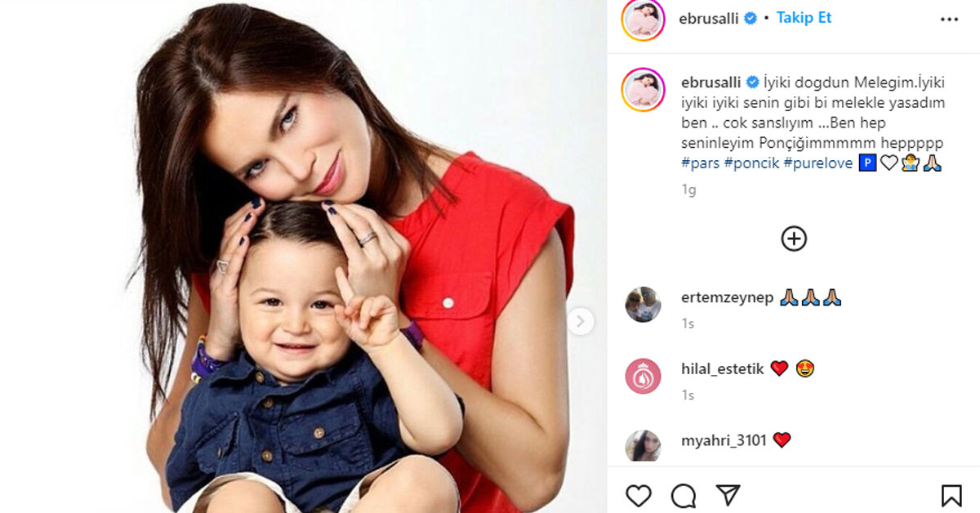Save post with bookmark icon

click(x=951, y=496)
